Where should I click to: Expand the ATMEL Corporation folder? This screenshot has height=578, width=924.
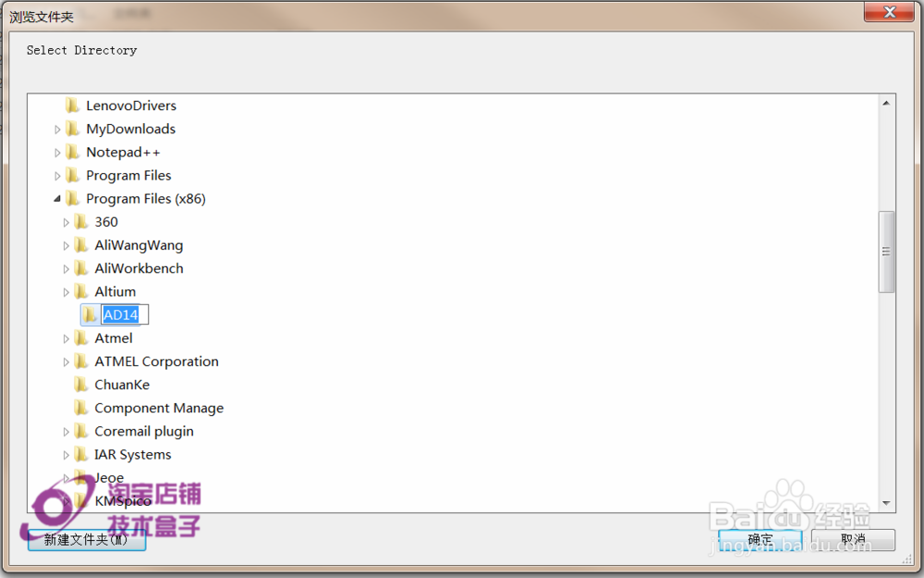pyautogui.click(x=66, y=363)
